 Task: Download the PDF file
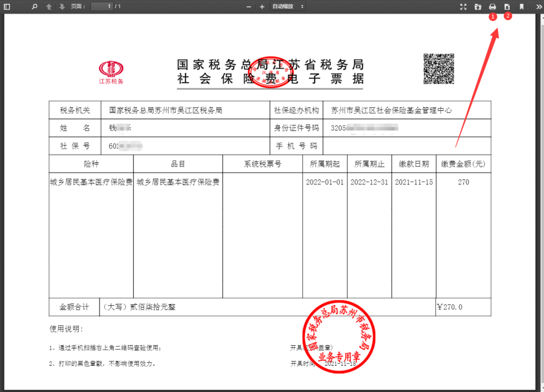(x=507, y=7)
